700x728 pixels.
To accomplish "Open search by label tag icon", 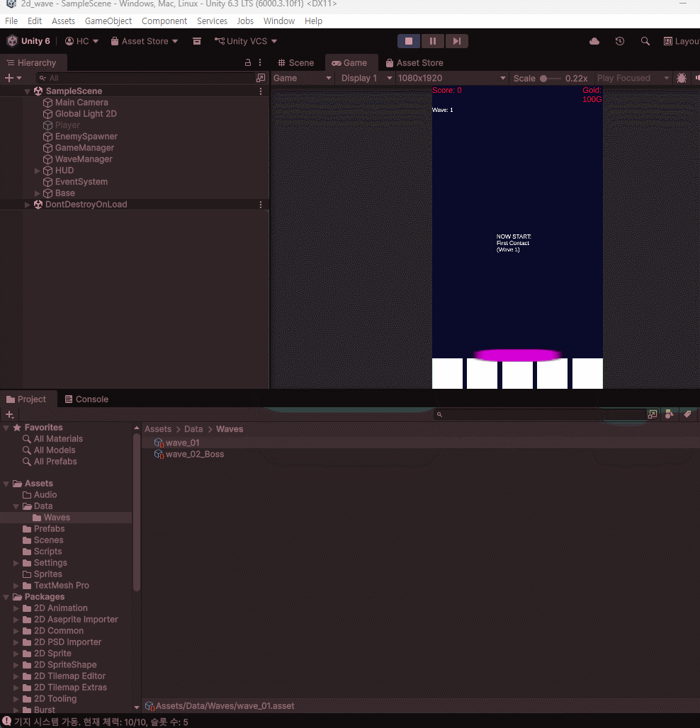I will click(x=687, y=414).
